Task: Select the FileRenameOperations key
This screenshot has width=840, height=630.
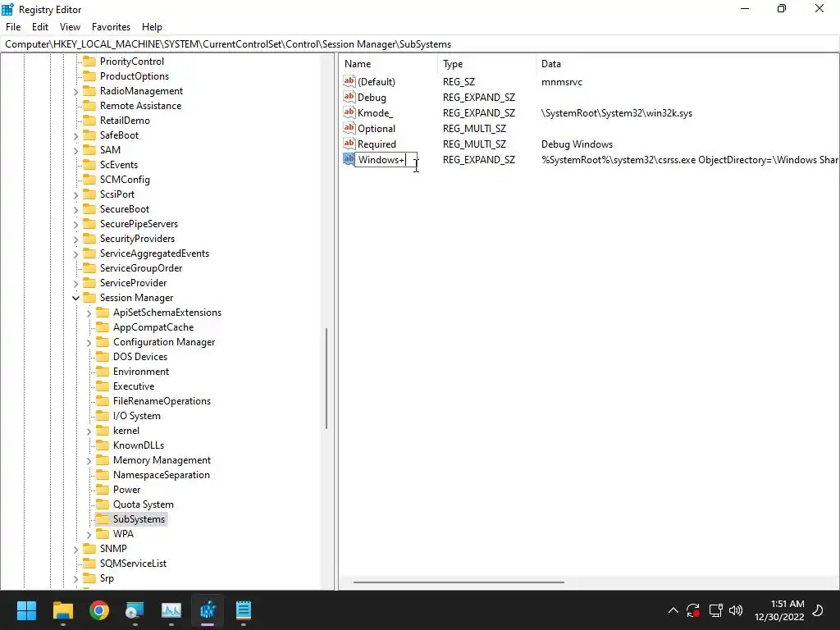Action: (x=162, y=400)
